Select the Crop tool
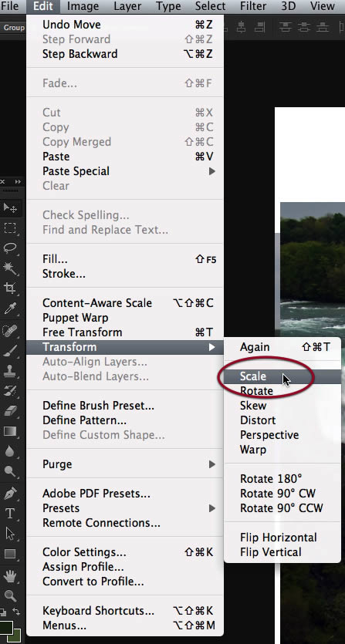345x644 pixels. (x=10, y=288)
